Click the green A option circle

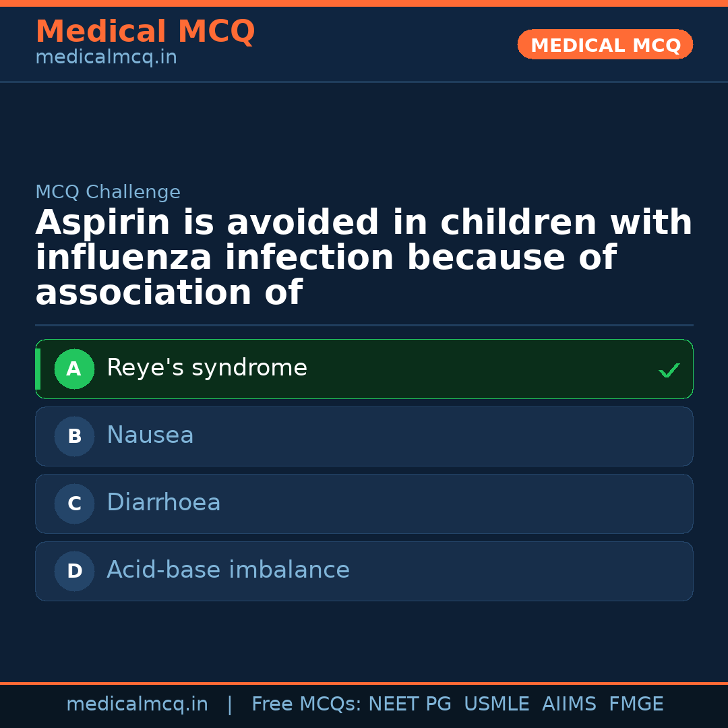click(74, 369)
